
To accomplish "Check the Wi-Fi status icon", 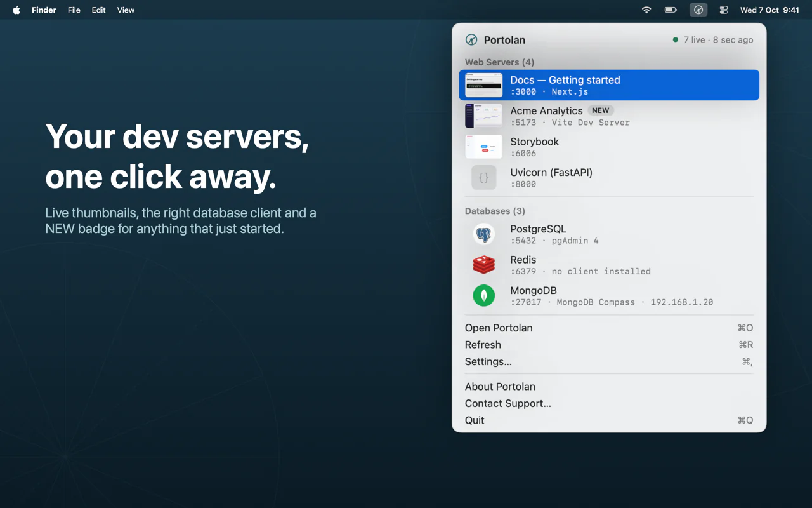I will [646, 10].
